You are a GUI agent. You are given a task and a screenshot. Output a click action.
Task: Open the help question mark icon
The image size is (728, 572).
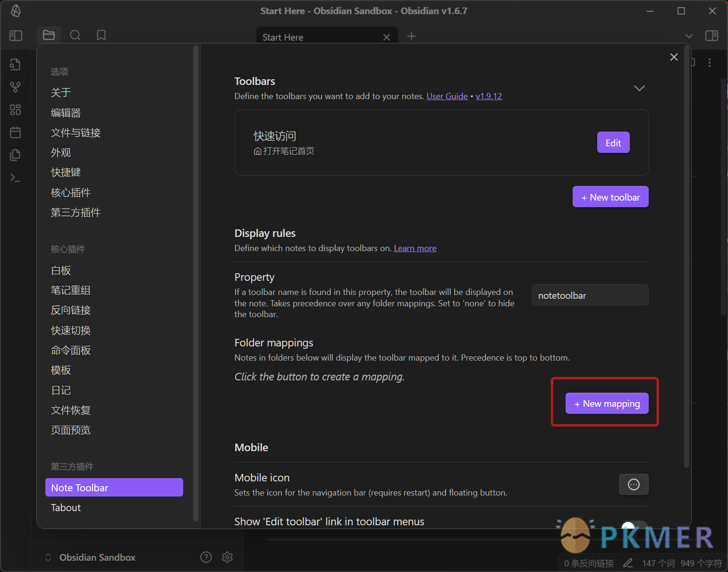[206, 557]
